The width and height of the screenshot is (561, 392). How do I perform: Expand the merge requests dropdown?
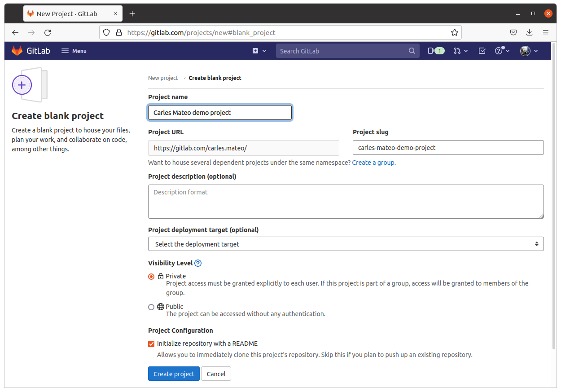tap(461, 51)
